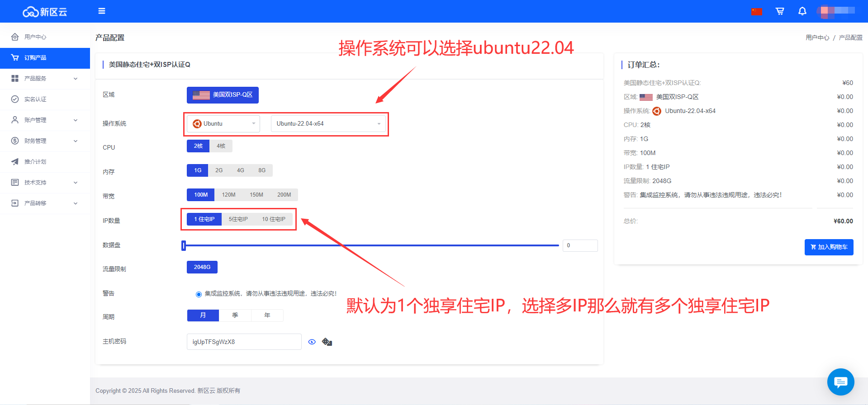The width and height of the screenshot is (868, 405).
Task: Click the 新区云 logo
Action: pyautogui.click(x=45, y=12)
